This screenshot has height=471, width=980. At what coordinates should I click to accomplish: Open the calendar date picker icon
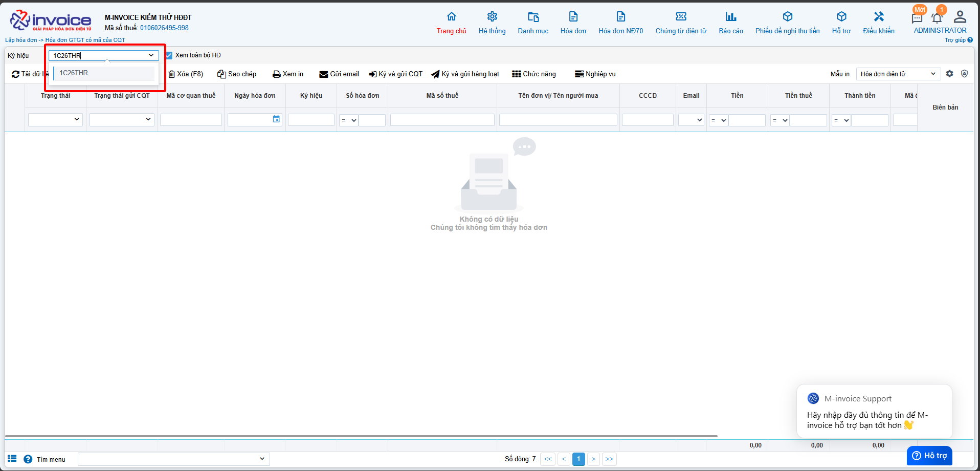(x=276, y=119)
